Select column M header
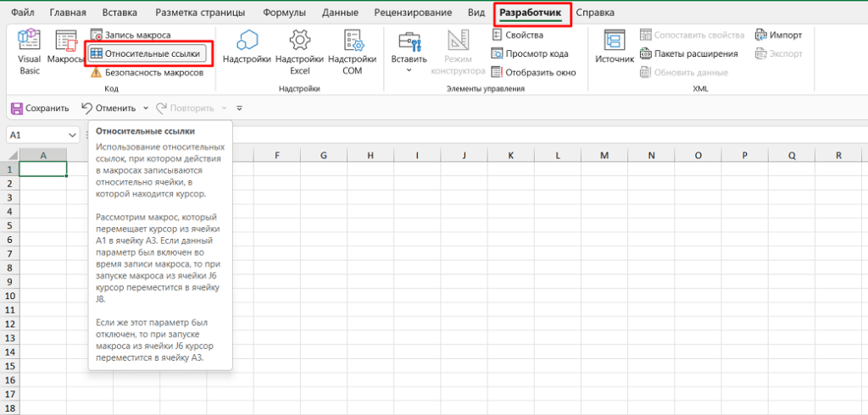868x415 pixels. [604, 156]
